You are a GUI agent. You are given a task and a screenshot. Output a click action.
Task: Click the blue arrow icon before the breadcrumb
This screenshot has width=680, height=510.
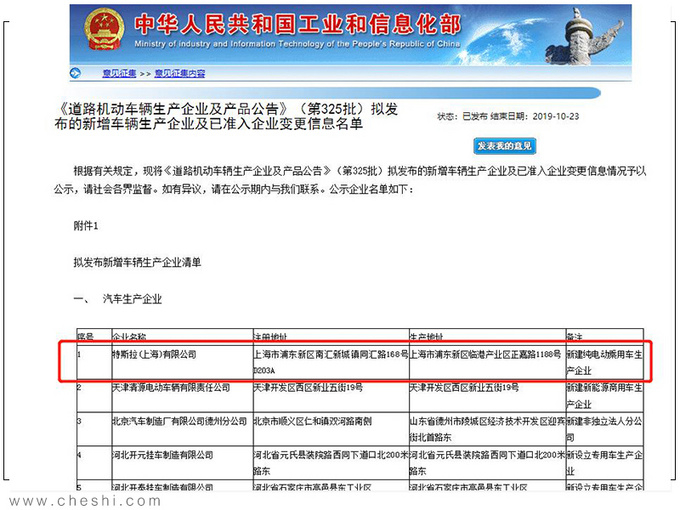point(75,73)
